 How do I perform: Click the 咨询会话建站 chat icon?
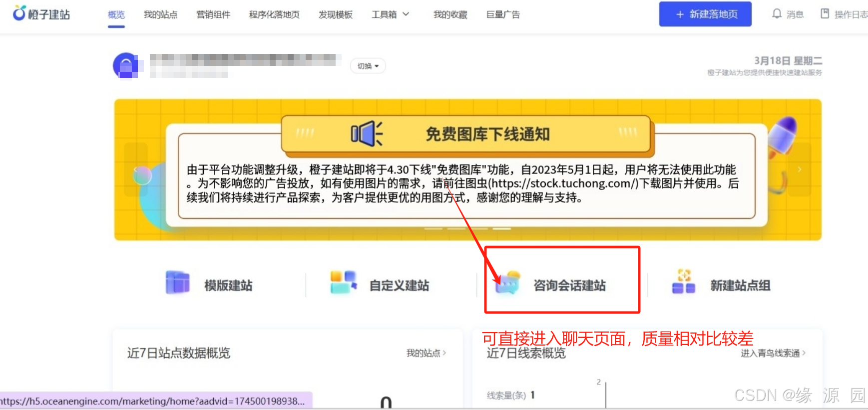[x=507, y=283]
